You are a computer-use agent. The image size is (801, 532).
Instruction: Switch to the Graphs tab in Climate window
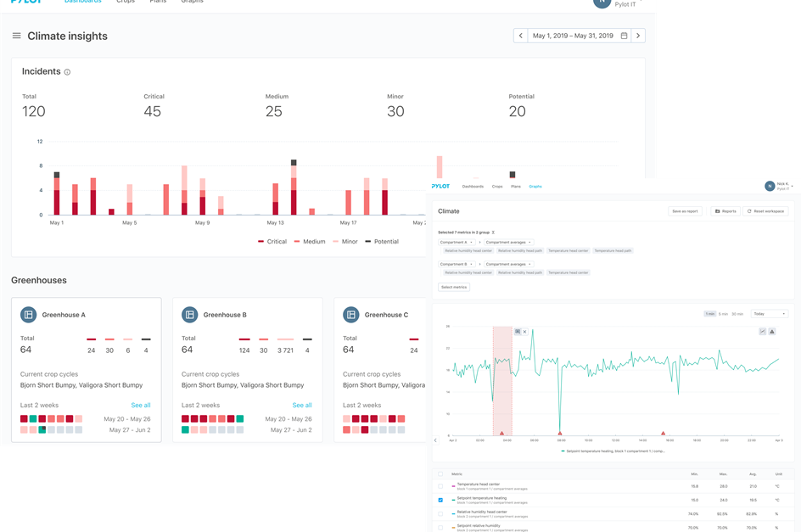(535, 186)
